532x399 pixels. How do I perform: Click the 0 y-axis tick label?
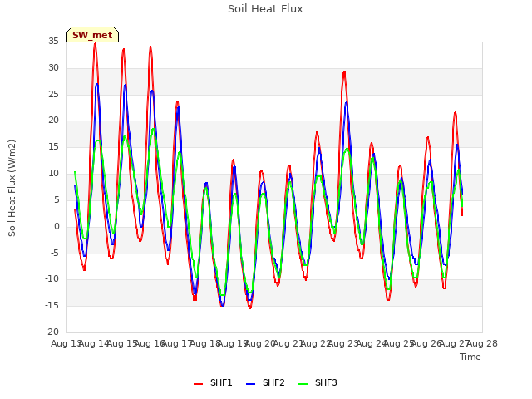pos(57,227)
